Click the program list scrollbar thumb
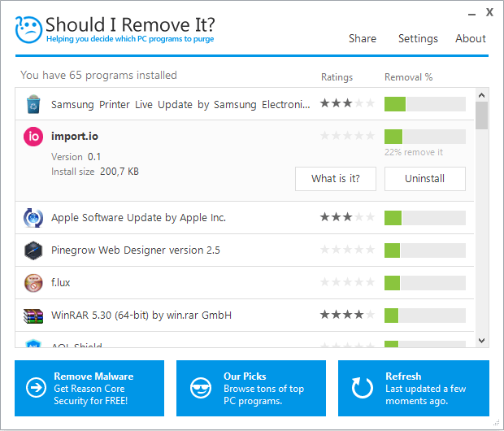 481,115
